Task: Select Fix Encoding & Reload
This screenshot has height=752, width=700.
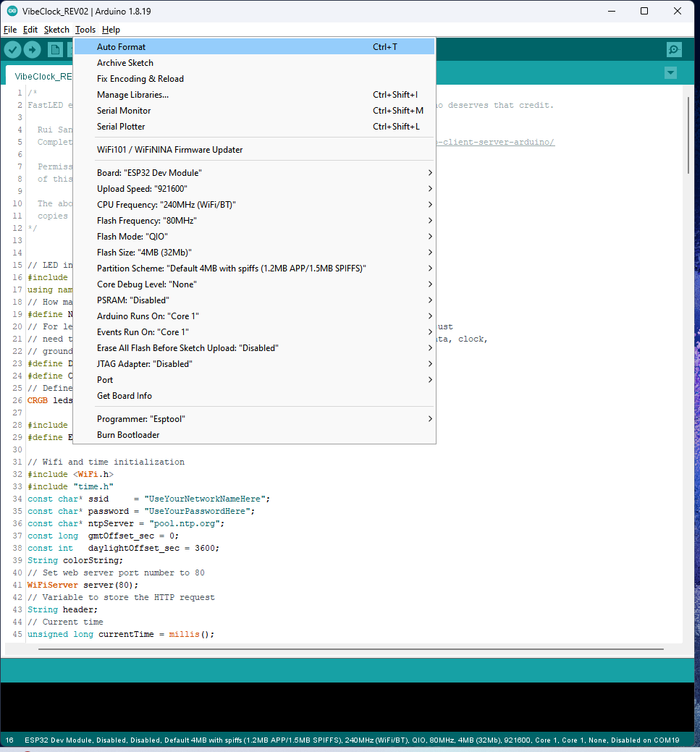Action: click(x=254, y=79)
